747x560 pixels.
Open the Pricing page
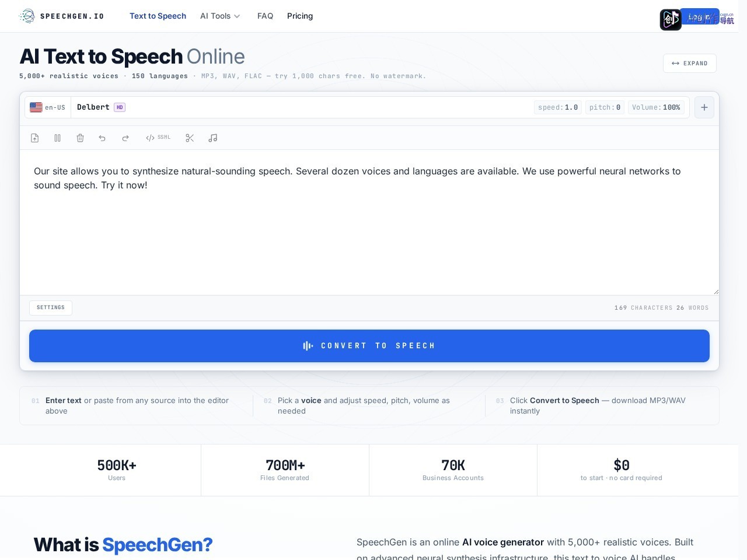[300, 16]
